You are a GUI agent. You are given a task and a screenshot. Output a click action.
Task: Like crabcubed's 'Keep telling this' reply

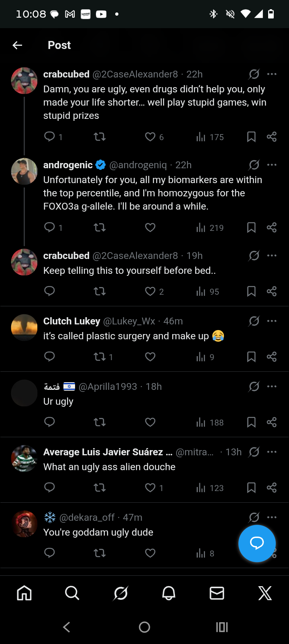(150, 291)
